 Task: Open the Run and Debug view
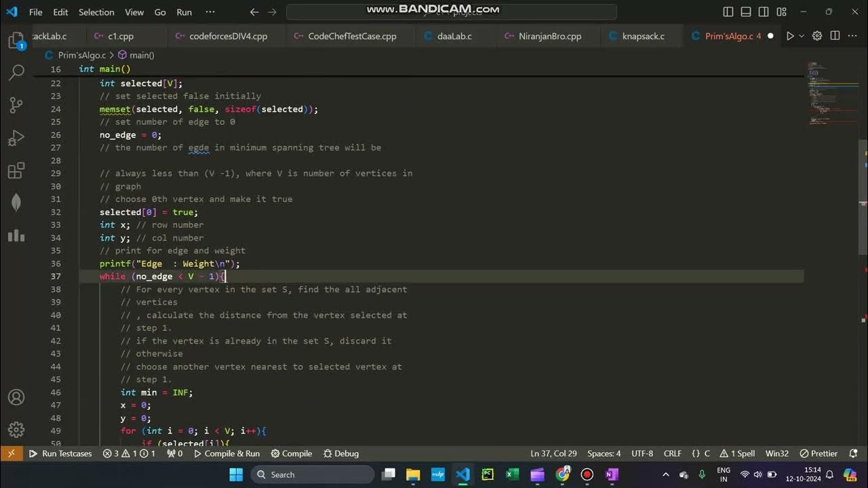[x=16, y=138]
